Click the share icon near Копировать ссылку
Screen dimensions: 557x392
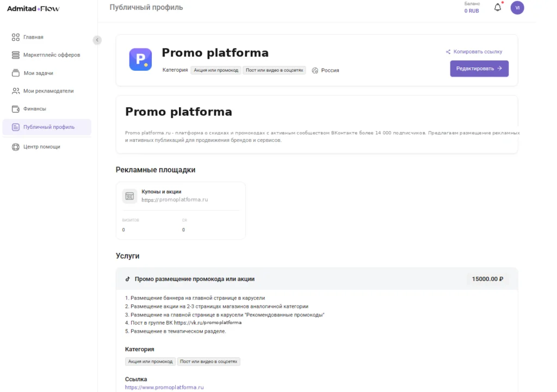[x=448, y=52]
